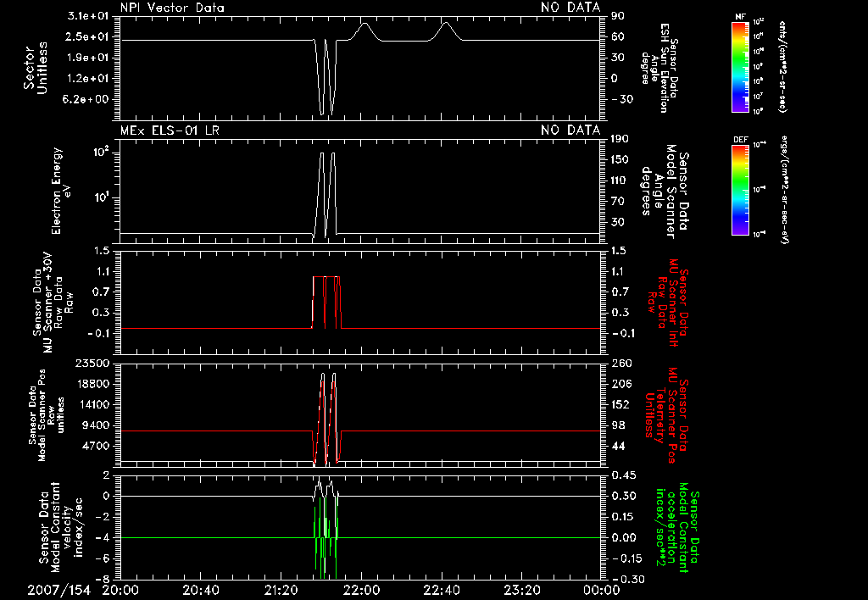
Task: Click the '190' scanner angle tick label
Action: click(x=620, y=139)
